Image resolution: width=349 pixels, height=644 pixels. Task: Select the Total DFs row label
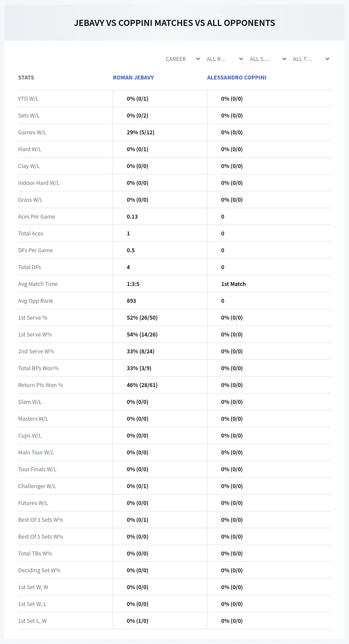pyautogui.click(x=29, y=267)
